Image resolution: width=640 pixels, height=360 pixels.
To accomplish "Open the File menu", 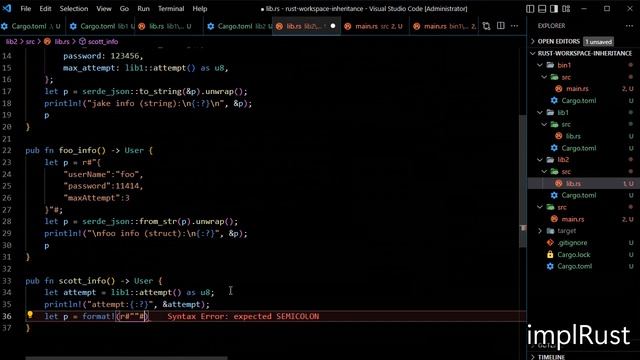I will tap(25, 9).
